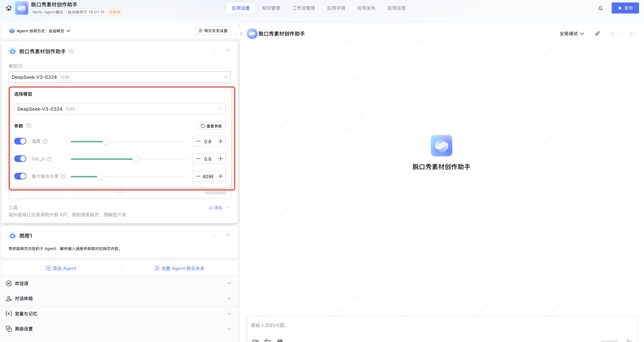Open the 选择模型 DeepSeek-V3-0324 dropdown

[120, 109]
